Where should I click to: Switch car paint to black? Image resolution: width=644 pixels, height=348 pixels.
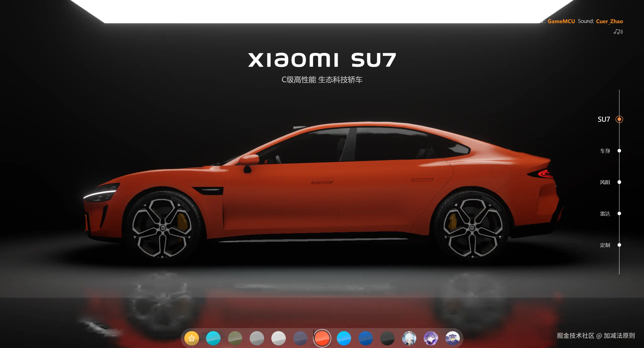387,338
